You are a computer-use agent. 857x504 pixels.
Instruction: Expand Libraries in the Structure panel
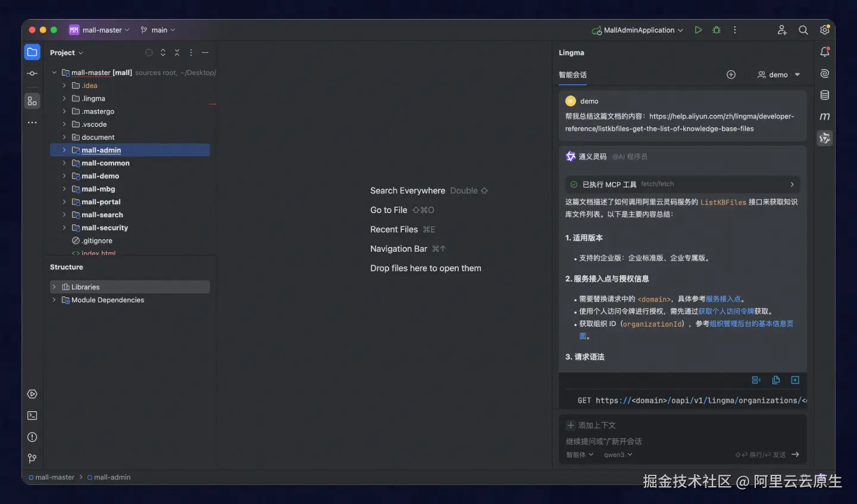click(x=54, y=287)
